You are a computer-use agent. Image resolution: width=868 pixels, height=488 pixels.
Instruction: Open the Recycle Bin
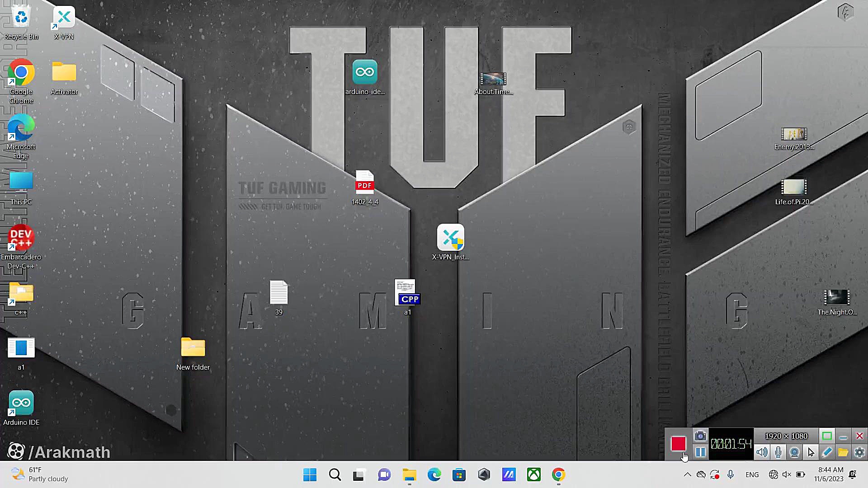pos(21,23)
